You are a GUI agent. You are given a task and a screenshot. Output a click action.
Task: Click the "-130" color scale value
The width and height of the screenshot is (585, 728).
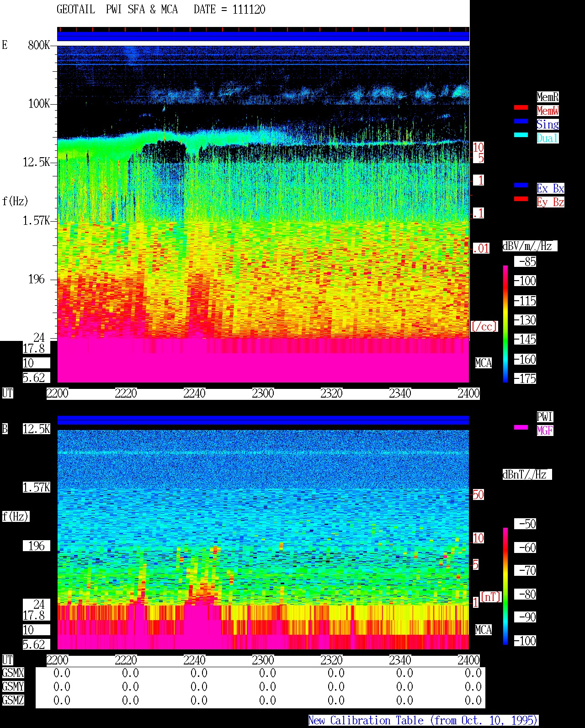(525, 320)
